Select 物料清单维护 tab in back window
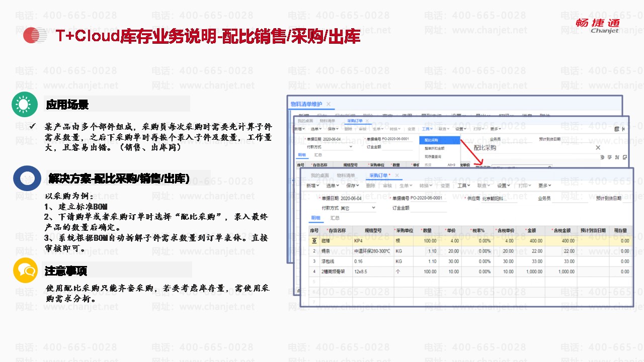644x362 pixels. coord(306,104)
